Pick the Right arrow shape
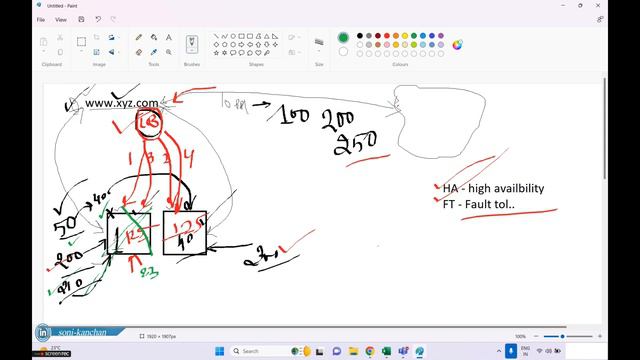 [241, 44]
